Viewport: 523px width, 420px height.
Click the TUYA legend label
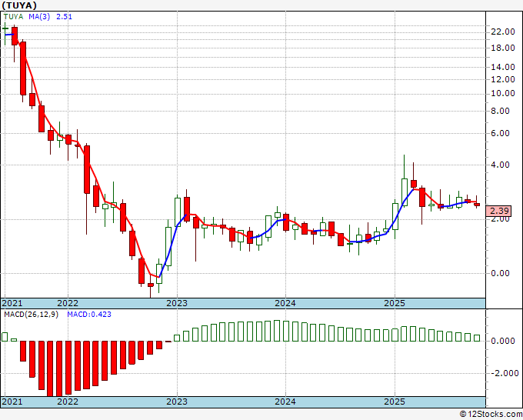click(13, 17)
